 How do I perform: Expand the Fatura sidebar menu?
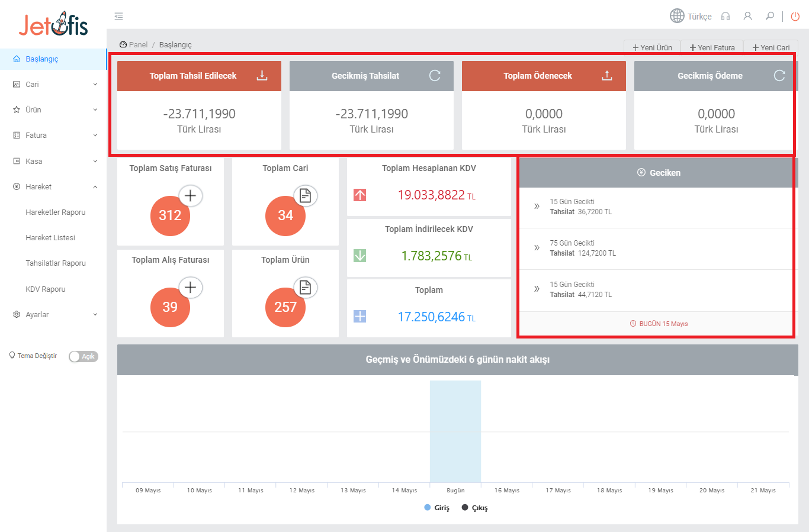click(53, 136)
